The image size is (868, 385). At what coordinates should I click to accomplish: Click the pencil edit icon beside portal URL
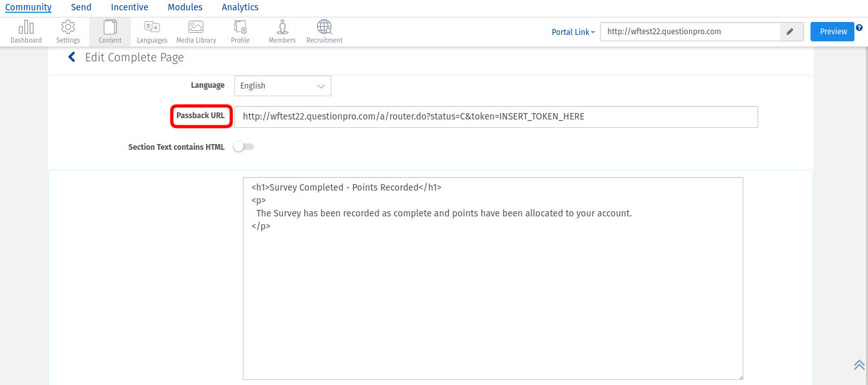pos(789,32)
